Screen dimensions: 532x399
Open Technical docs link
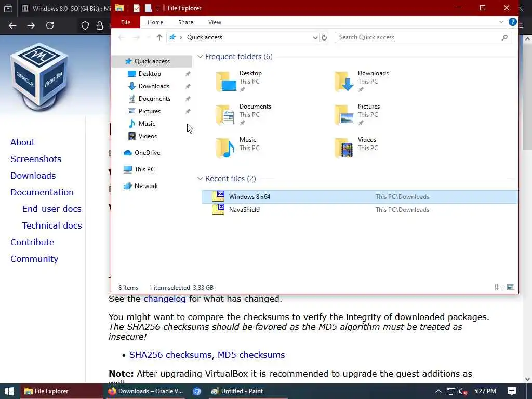[52, 225]
